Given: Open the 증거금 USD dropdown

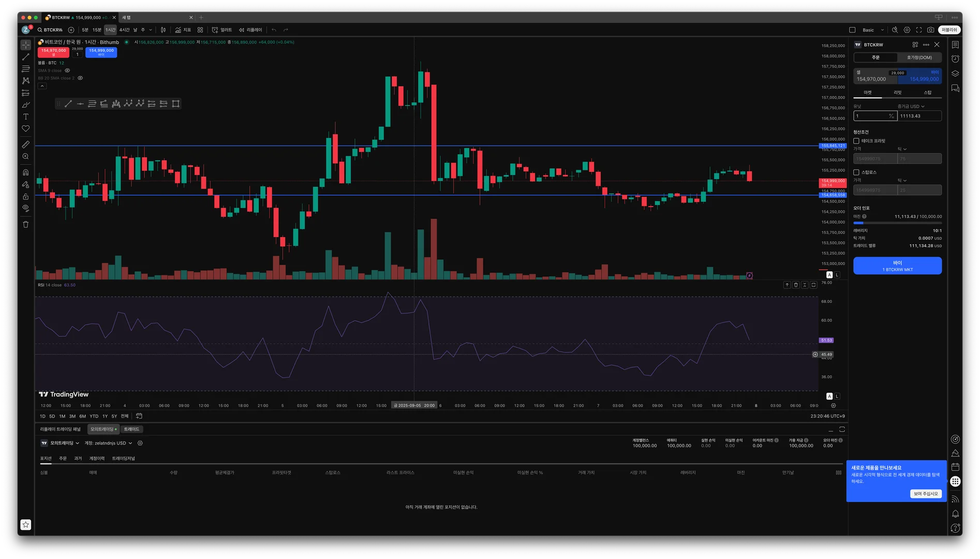Looking at the screenshot, I should point(911,107).
